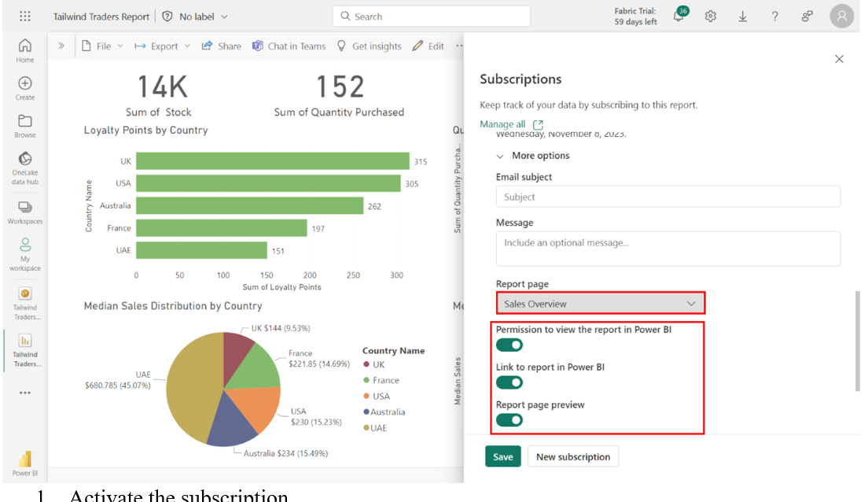The height and width of the screenshot is (502, 868).
Task: Open the notifications bell
Action: pos(679,17)
